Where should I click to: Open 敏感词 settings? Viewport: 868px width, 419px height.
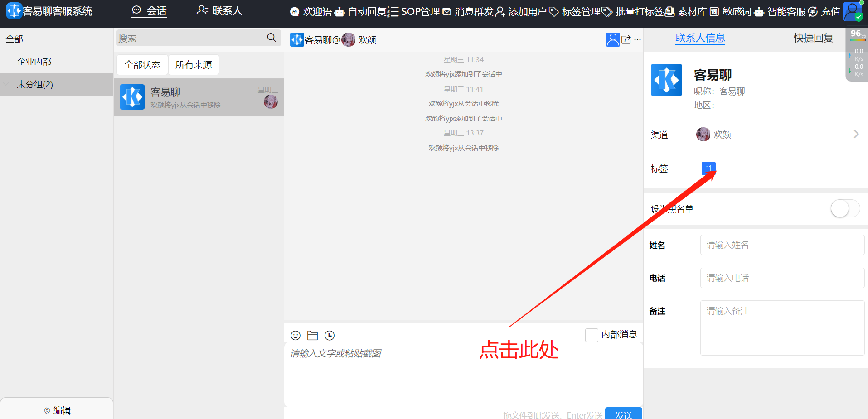731,12
